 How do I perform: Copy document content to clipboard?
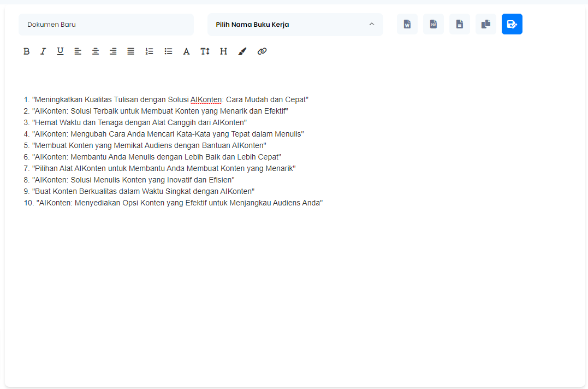click(x=485, y=24)
